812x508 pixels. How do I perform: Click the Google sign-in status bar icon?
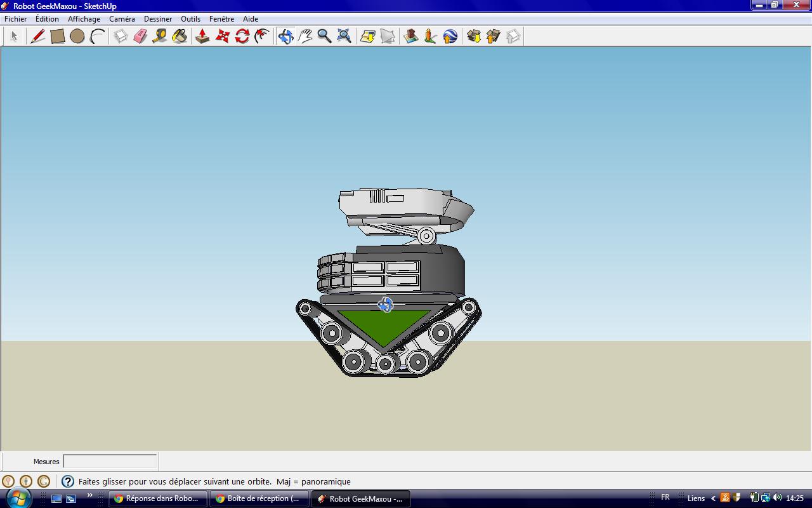(44, 481)
